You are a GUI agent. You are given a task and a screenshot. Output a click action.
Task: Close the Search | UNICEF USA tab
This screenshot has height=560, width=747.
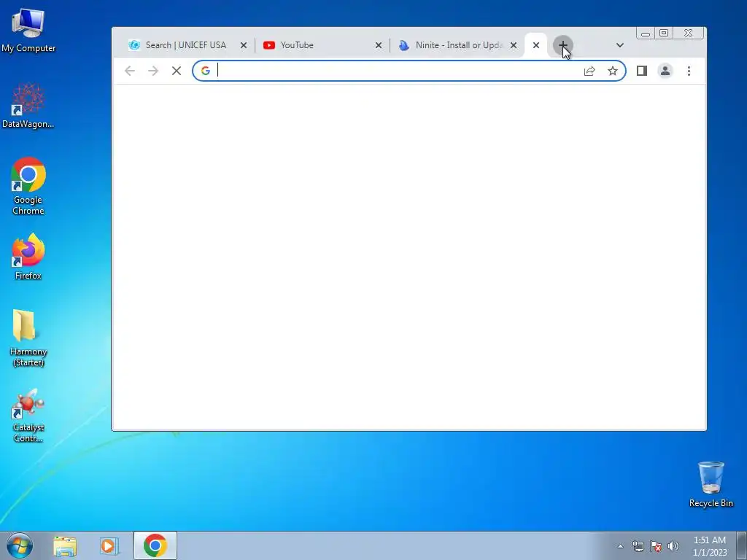[244, 45]
